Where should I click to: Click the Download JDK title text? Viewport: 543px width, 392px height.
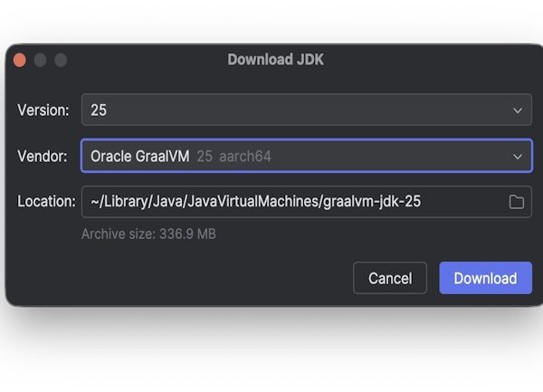(276, 60)
